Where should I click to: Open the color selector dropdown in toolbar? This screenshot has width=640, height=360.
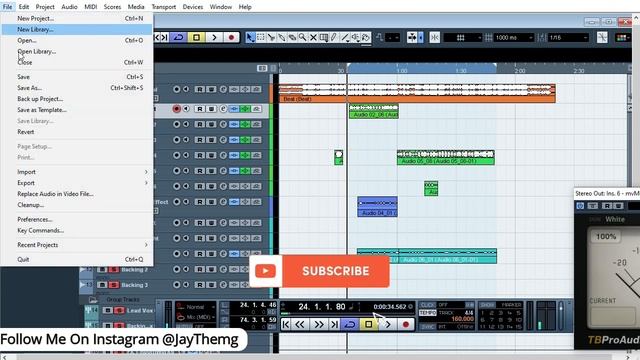tap(622, 38)
